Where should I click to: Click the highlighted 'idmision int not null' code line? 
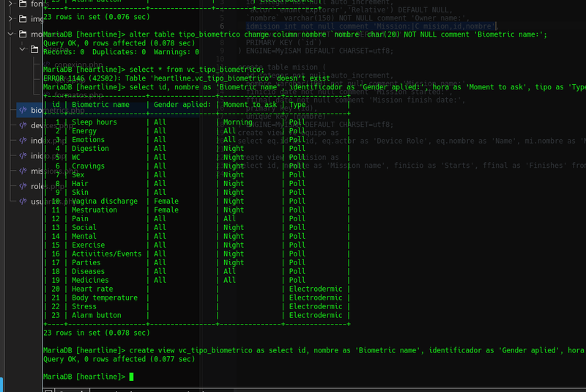click(371, 26)
